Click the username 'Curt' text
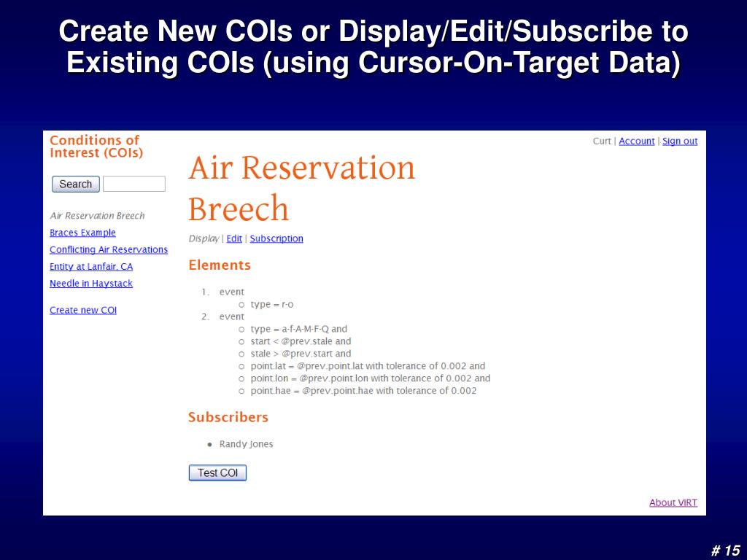747x560 pixels. pyautogui.click(x=602, y=141)
